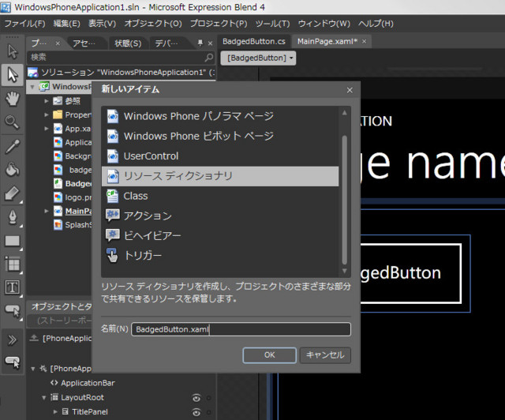505x420 pixels.
Task: Select the Button control tool
Action: click(x=13, y=310)
